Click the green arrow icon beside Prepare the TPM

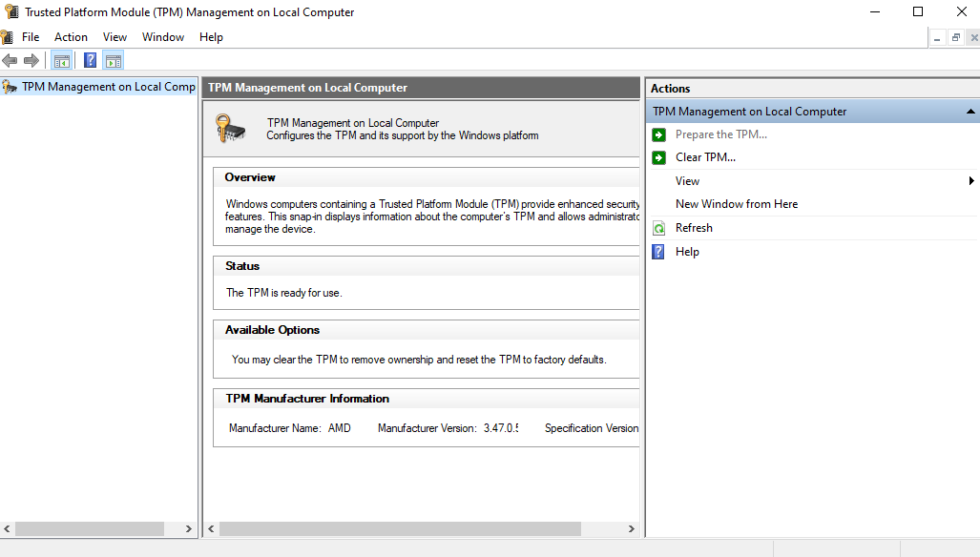(x=658, y=134)
